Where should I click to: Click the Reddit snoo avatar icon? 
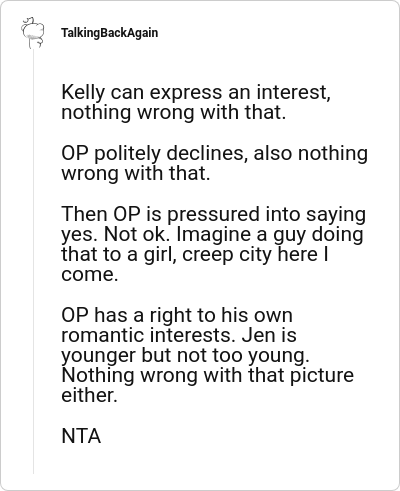pyautogui.click(x=33, y=32)
